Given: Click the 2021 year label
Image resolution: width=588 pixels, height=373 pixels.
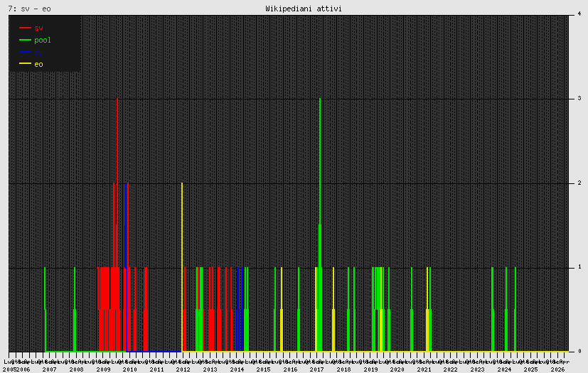Looking at the screenshot, I should [x=424, y=369].
